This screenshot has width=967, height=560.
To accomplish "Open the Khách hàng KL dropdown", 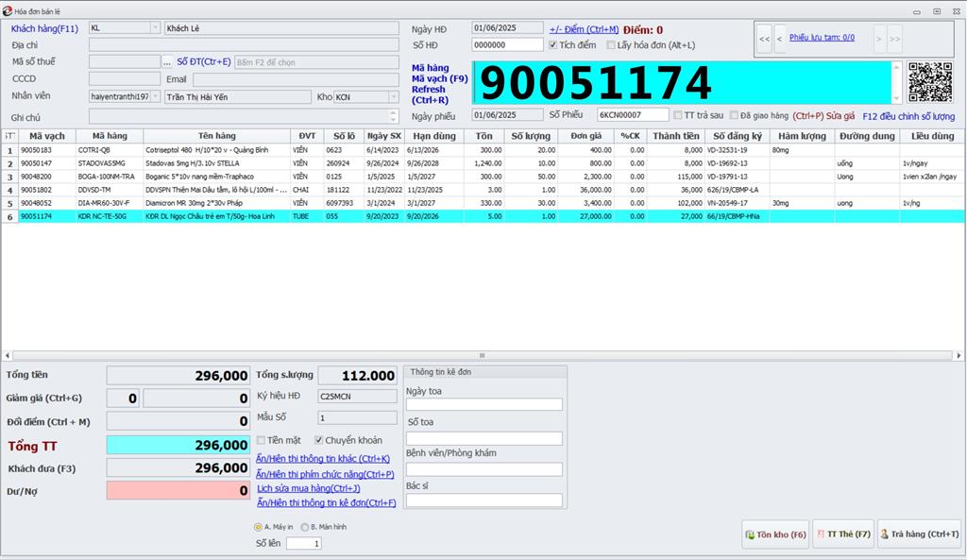I will pyautogui.click(x=155, y=28).
